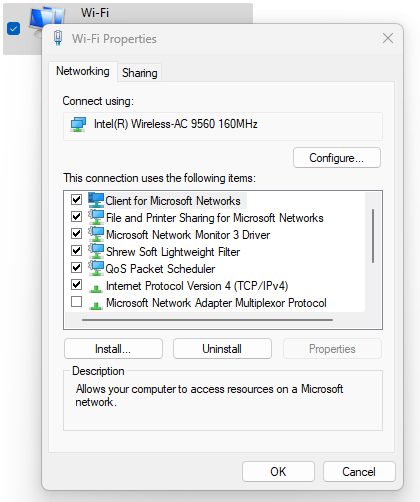Click the Internet Protocol Version 4 protocol icon
Image resolution: width=420 pixels, height=502 pixels.
pos(96,288)
